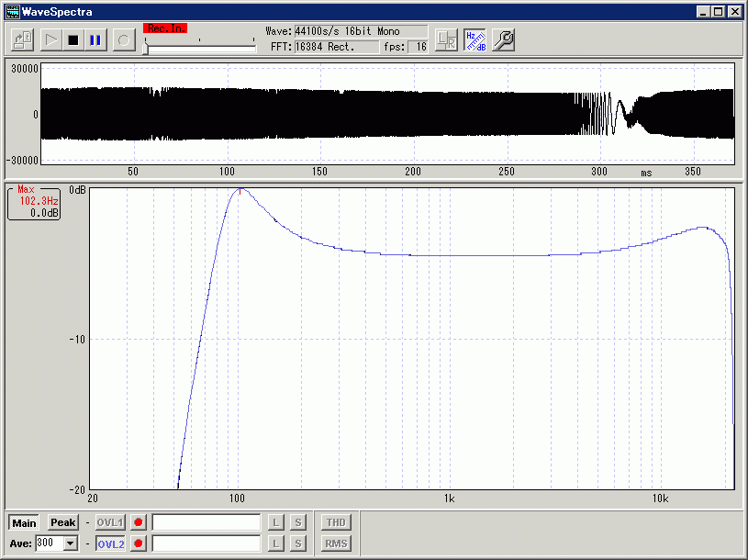The width and height of the screenshot is (748, 560).
Task: Click the Hz/dB scale icon
Action: (475, 40)
